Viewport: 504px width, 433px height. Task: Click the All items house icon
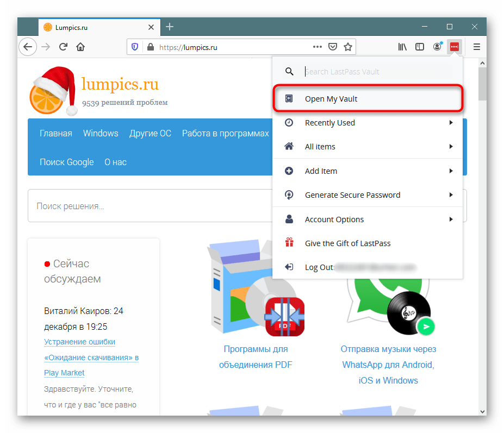tap(289, 147)
